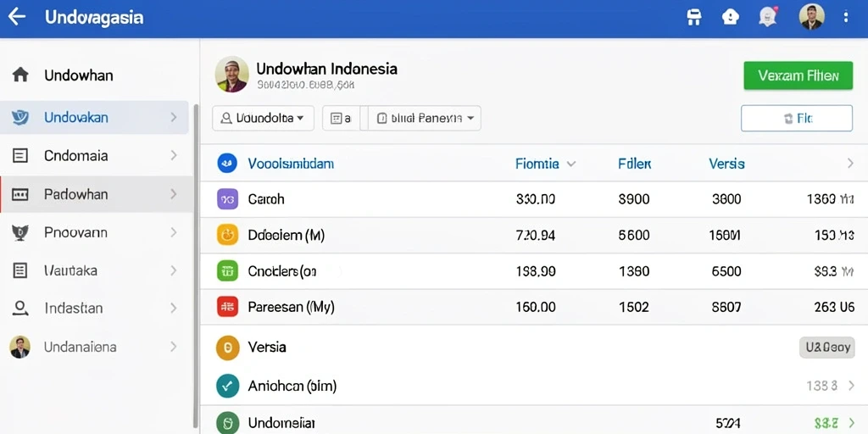This screenshot has height=434, width=868.
Task: Open the three-dot overflow menu
Action: [x=846, y=17]
